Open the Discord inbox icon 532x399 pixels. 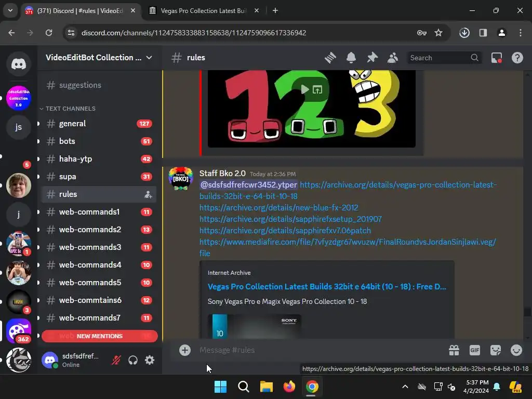click(496, 58)
